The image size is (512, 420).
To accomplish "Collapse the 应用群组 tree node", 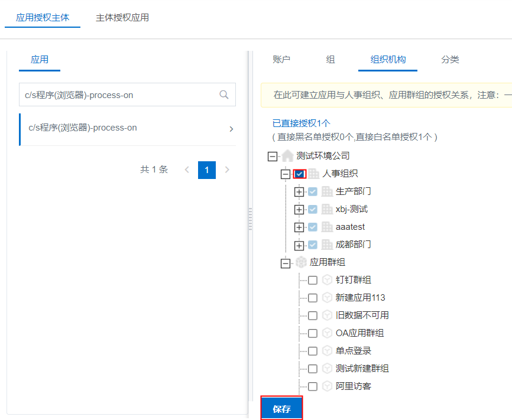I will coord(286,263).
